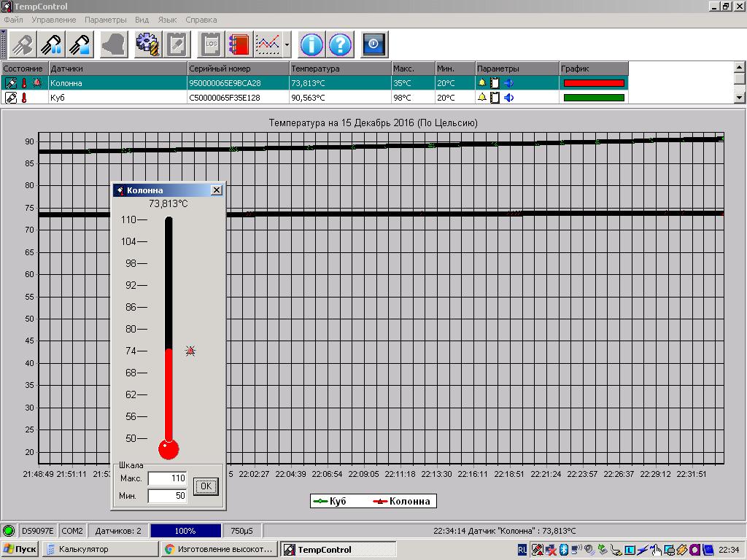
Task: Open the Справка menu
Action: (201, 20)
